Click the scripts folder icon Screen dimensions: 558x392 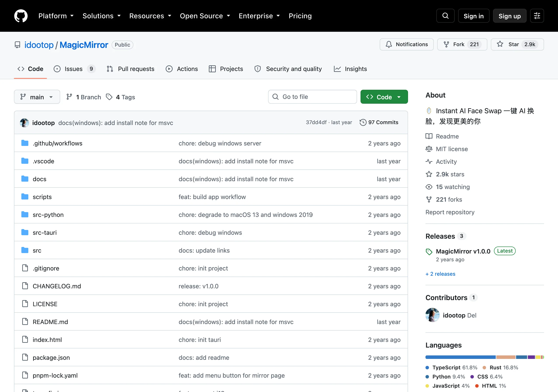(x=25, y=197)
